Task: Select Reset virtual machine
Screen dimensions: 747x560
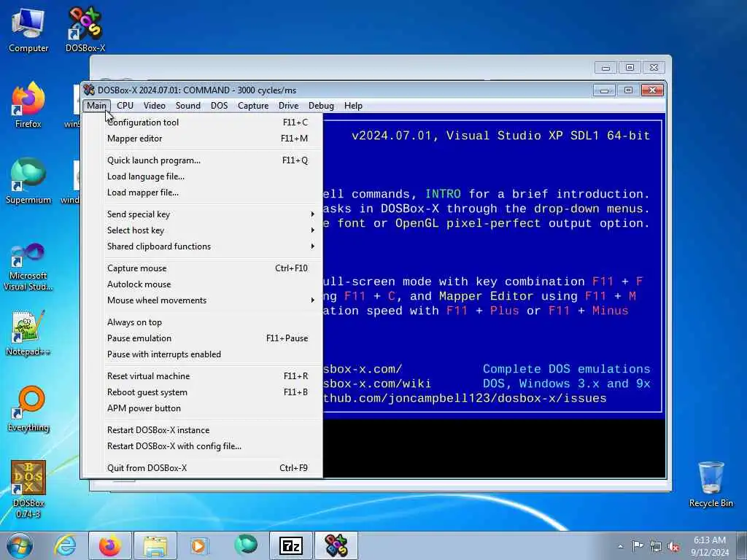Action: [x=203, y=376]
